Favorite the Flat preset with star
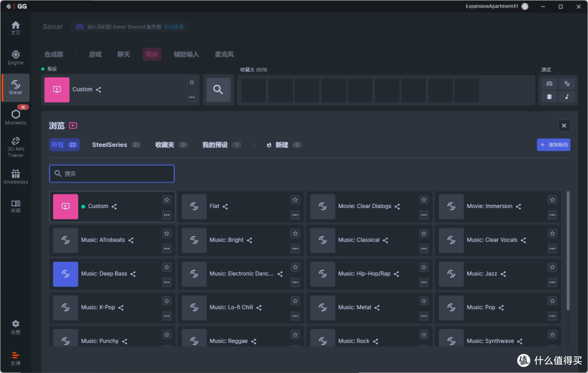Image resolution: width=588 pixels, height=373 pixels. (x=295, y=200)
